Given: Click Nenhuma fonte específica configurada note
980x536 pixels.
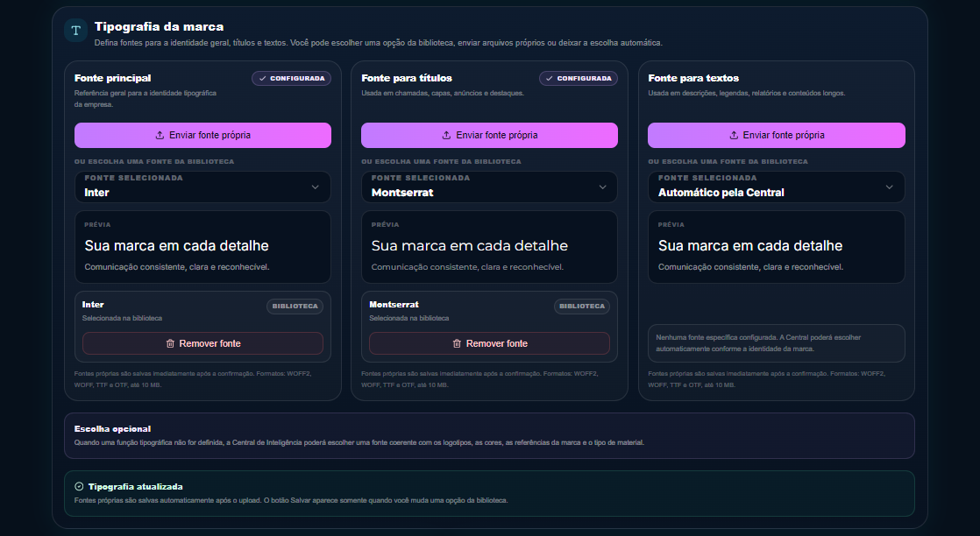Looking at the screenshot, I should tap(777, 343).
